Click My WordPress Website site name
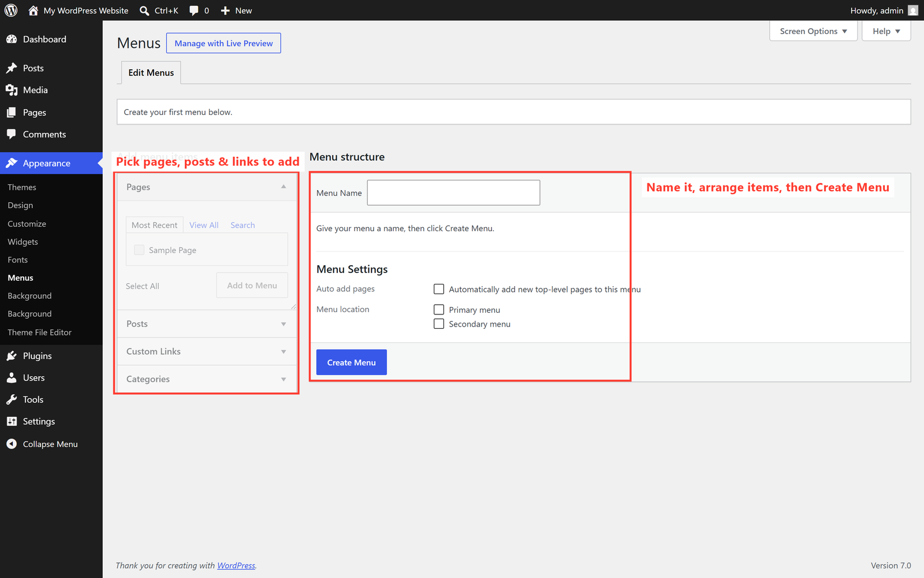 coord(86,10)
